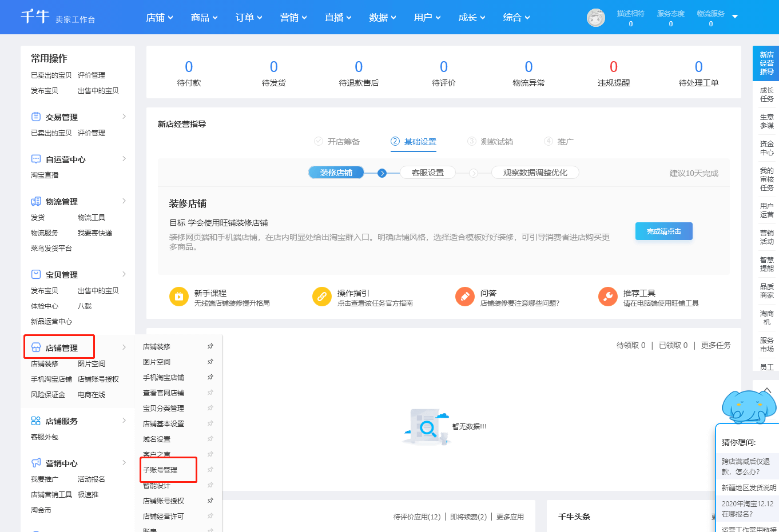Viewport: 779px width, 532px height.
Task: Pin 手机淘宝店铺 in the submenu
Action: pyautogui.click(x=210, y=377)
